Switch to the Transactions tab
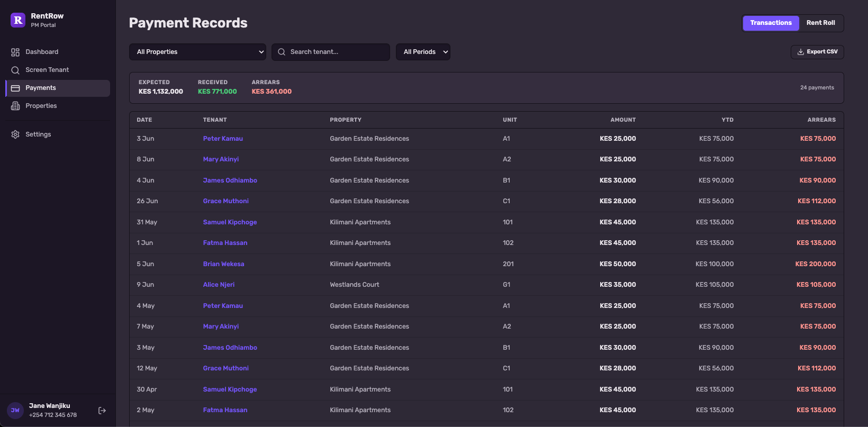868x427 pixels. [771, 23]
